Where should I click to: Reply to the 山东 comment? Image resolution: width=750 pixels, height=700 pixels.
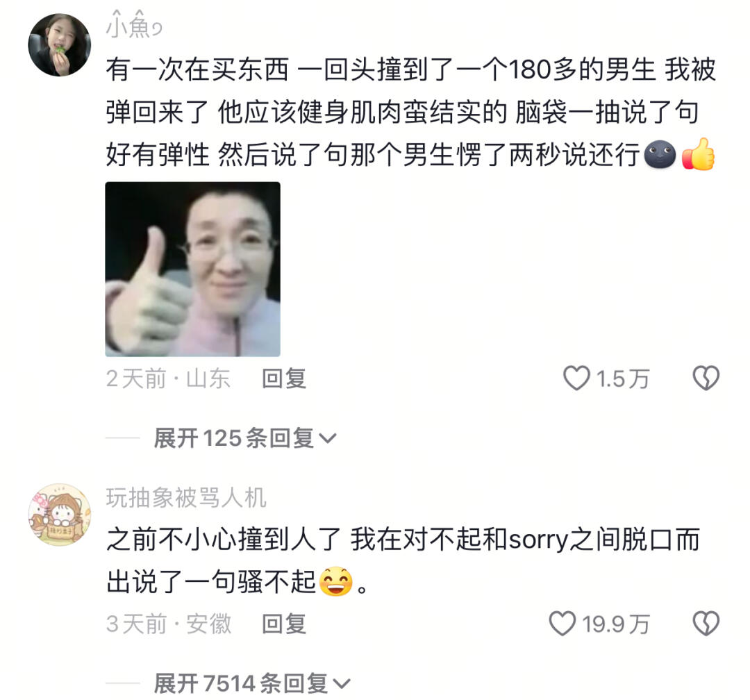point(284,378)
